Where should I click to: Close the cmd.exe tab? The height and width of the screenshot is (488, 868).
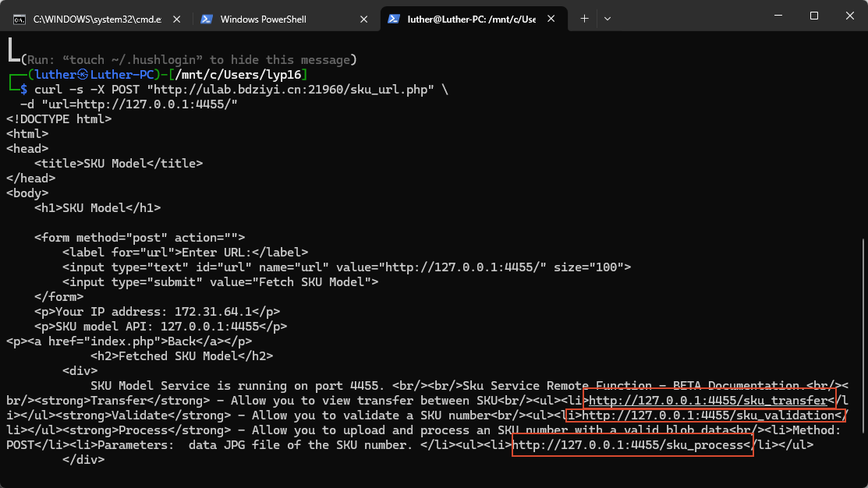coord(176,19)
